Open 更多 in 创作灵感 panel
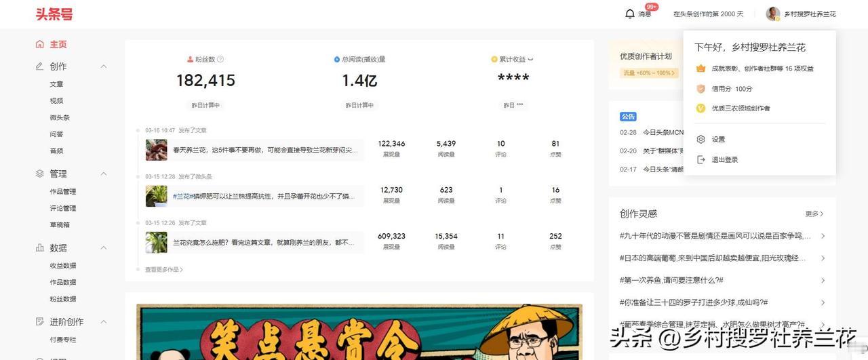 pos(814,214)
